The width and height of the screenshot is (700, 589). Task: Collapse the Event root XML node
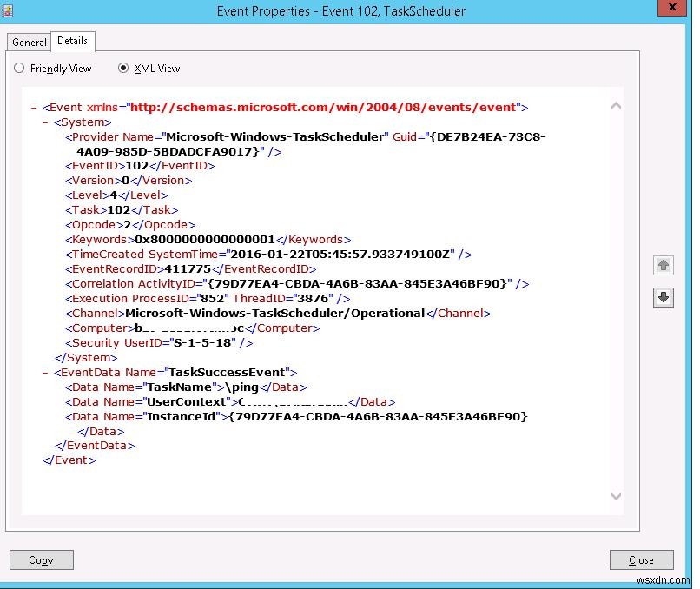[34, 108]
